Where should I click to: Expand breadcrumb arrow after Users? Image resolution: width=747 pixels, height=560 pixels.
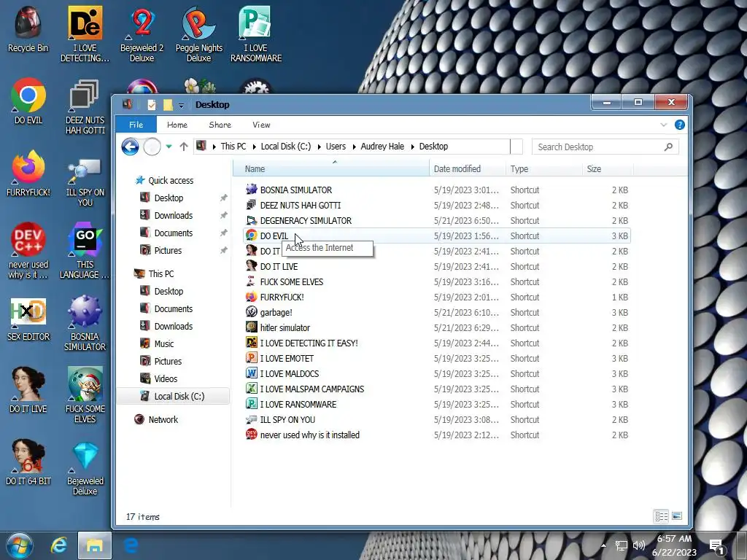point(354,147)
